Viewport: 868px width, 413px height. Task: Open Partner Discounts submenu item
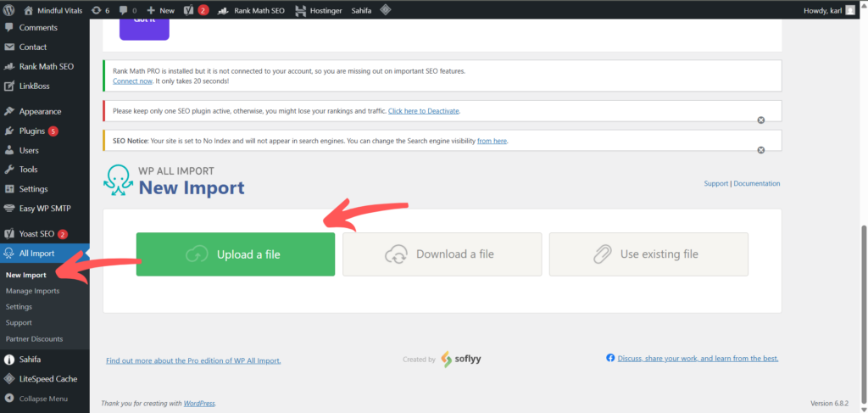click(34, 339)
